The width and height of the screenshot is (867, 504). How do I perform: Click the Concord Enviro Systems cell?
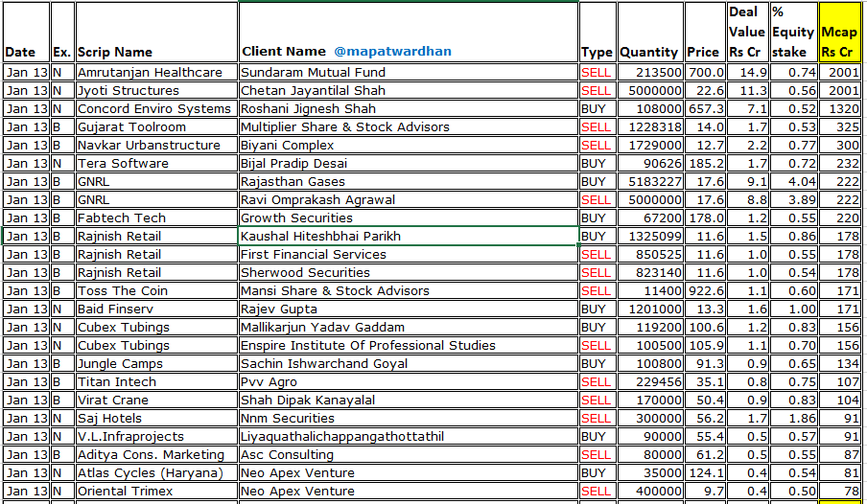(x=156, y=109)
